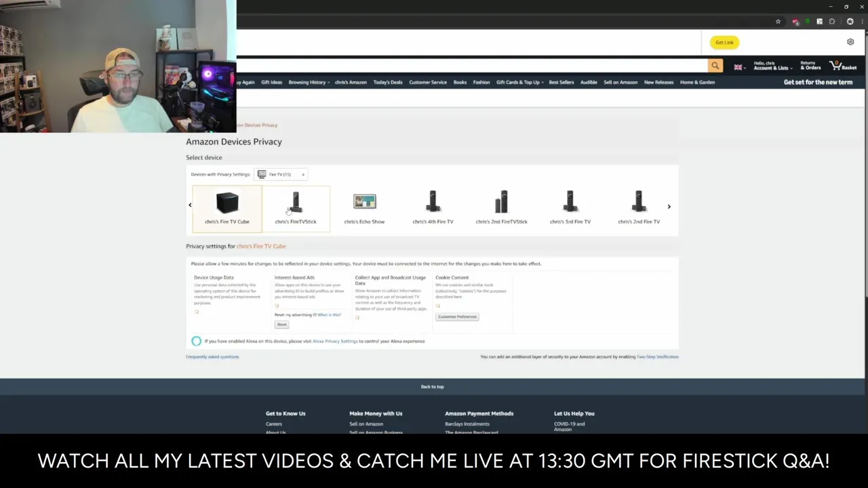This screenshot has height=488, width=868.
Task: Open the Chrome extensions puzzle icon
Action: (832, 22)
